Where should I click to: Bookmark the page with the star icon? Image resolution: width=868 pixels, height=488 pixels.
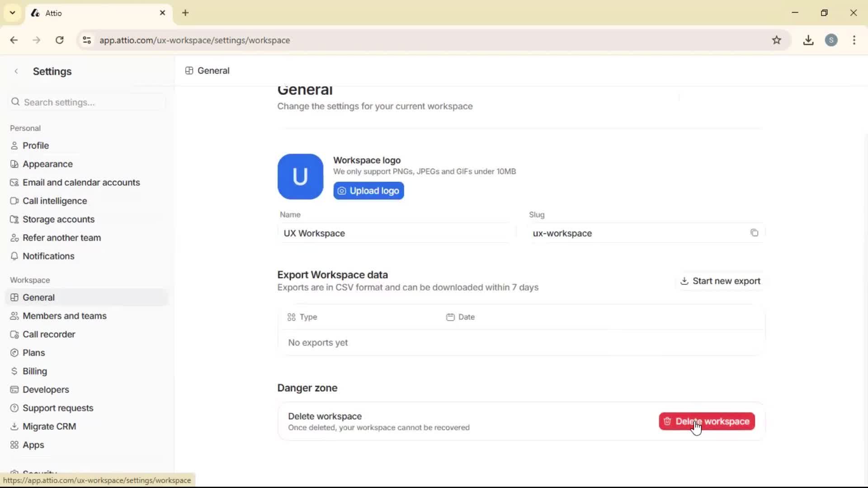tap(777, 40)
